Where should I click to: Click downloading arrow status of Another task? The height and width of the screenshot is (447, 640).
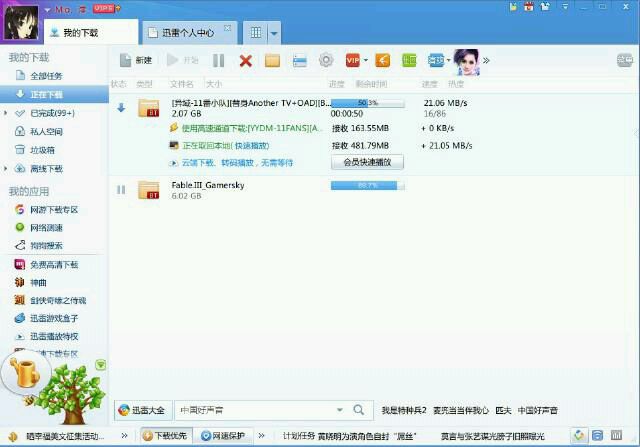coord(121,108)
